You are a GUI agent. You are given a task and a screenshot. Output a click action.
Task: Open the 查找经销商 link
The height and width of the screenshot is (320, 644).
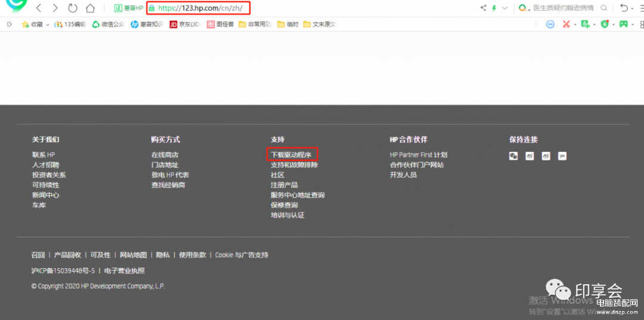[168, 185]
